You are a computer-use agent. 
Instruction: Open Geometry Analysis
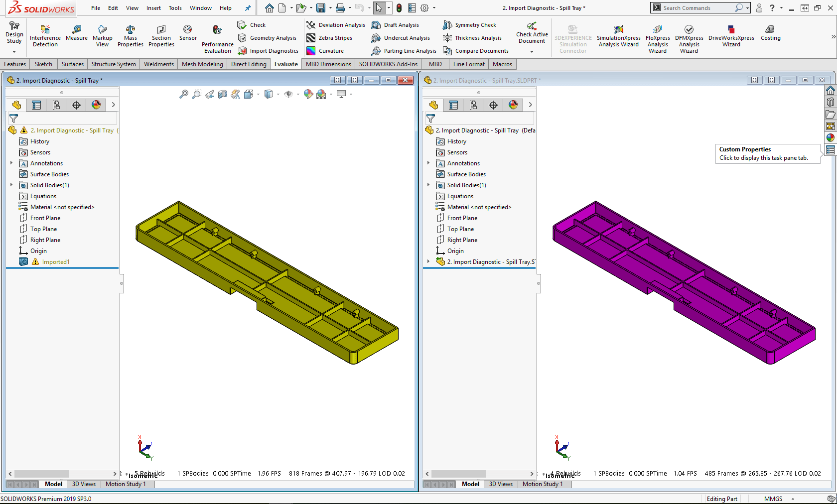point(267,38)
